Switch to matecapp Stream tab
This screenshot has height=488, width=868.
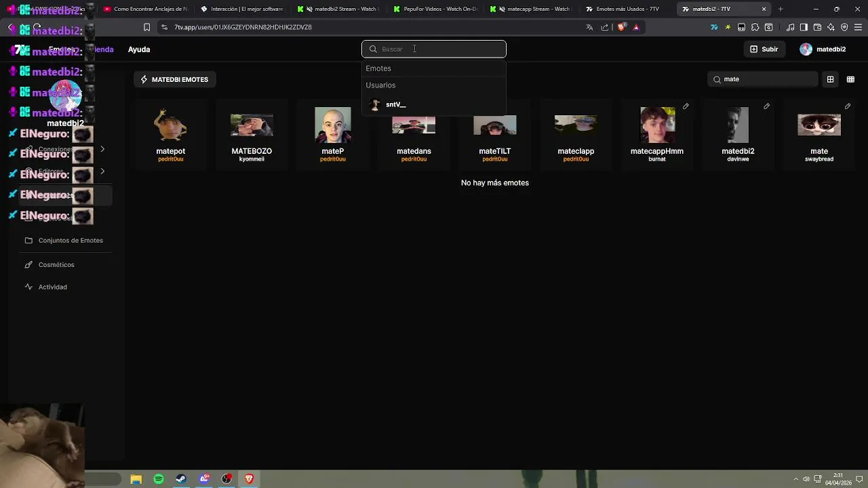(531, 9)
